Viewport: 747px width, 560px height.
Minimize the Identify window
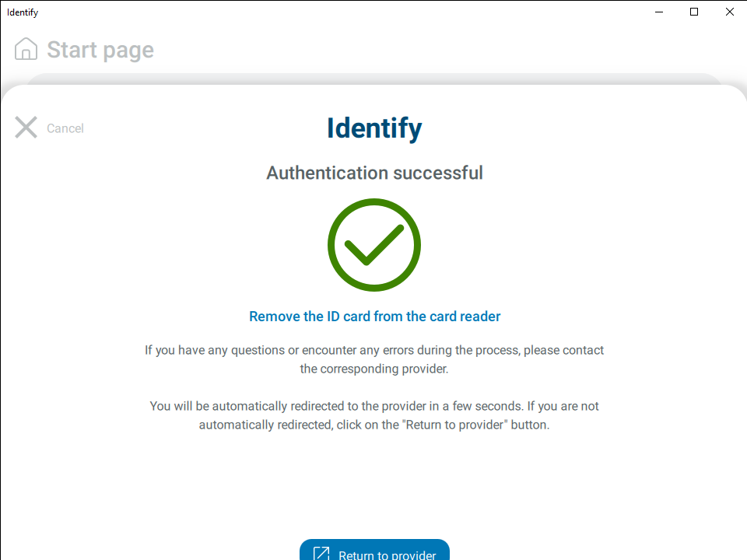[658, 12]
